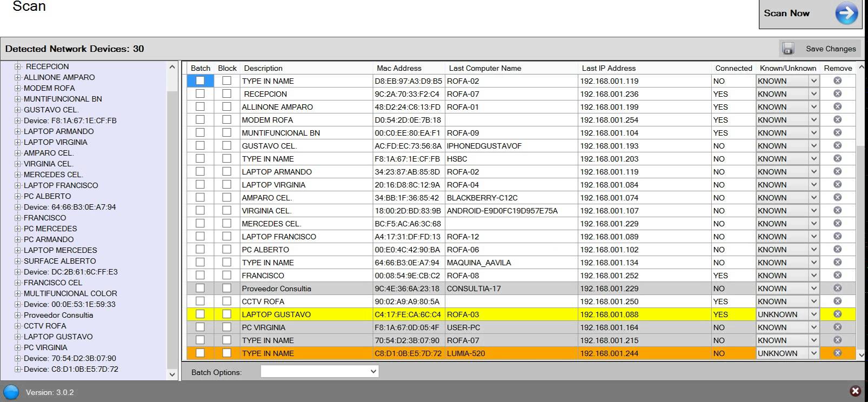Screen dimensions: 868x402
Task: Remove the MODEM ROFA device row
Action: (837, 120)
